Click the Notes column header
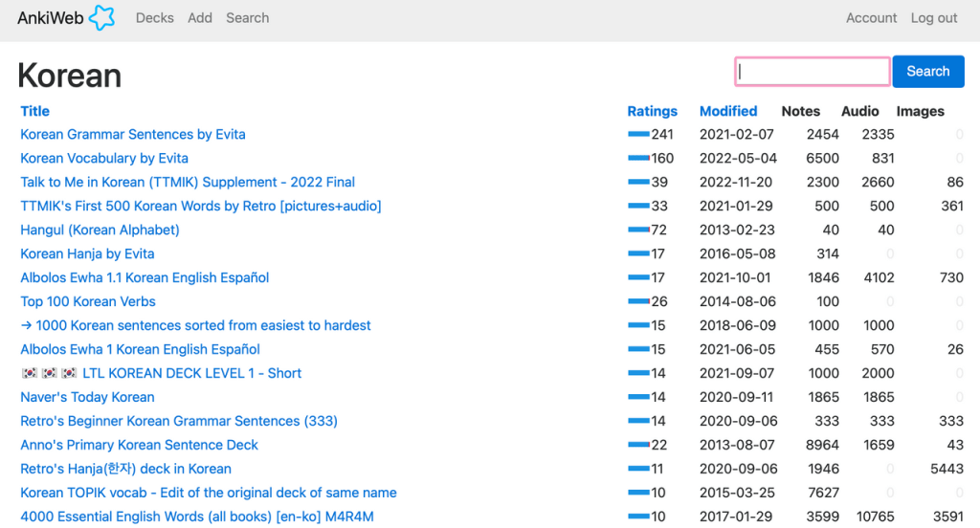980x528 pixels. click(801, 111)
